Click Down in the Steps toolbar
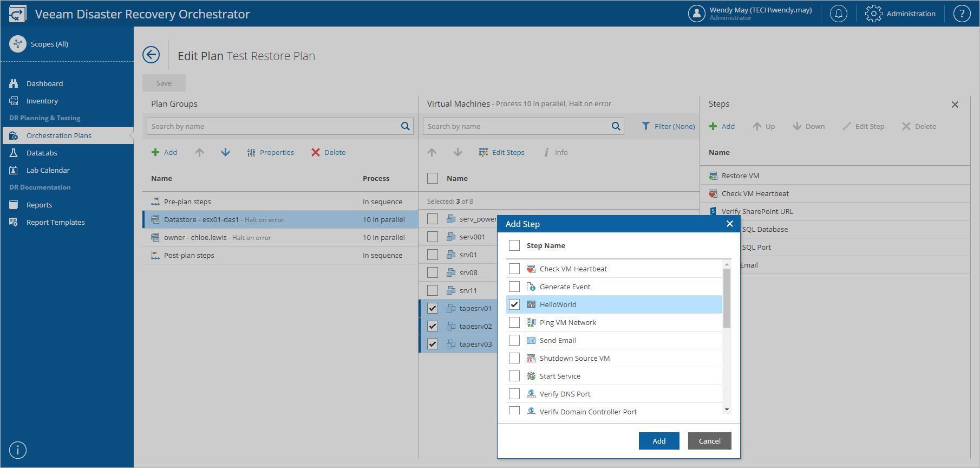Image resolution: width=980 pixels, height=468 pixels. pyautogui.click(x=808, y=126)
